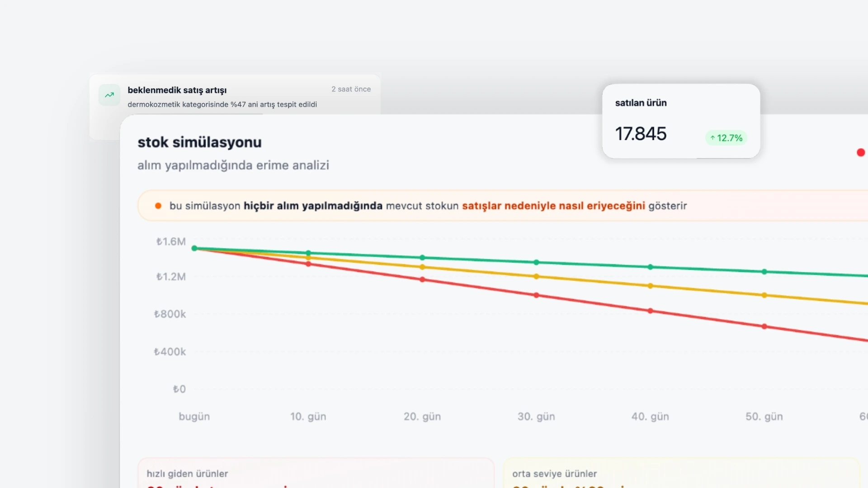The height and width of the screenshot is (488, 868).
Task: Click the up arrow in 12.7% badge
Action: click(712, 138)
